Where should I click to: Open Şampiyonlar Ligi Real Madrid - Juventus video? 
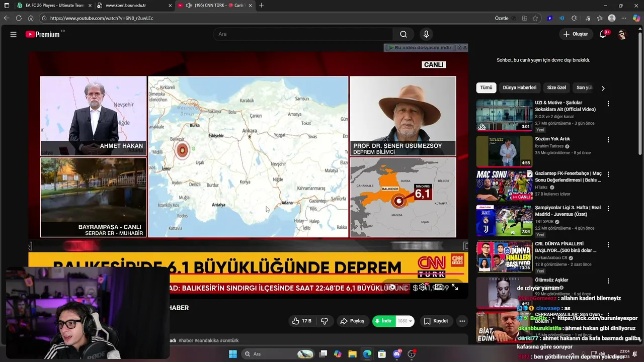pyautogui.click(x=568, y=211)
